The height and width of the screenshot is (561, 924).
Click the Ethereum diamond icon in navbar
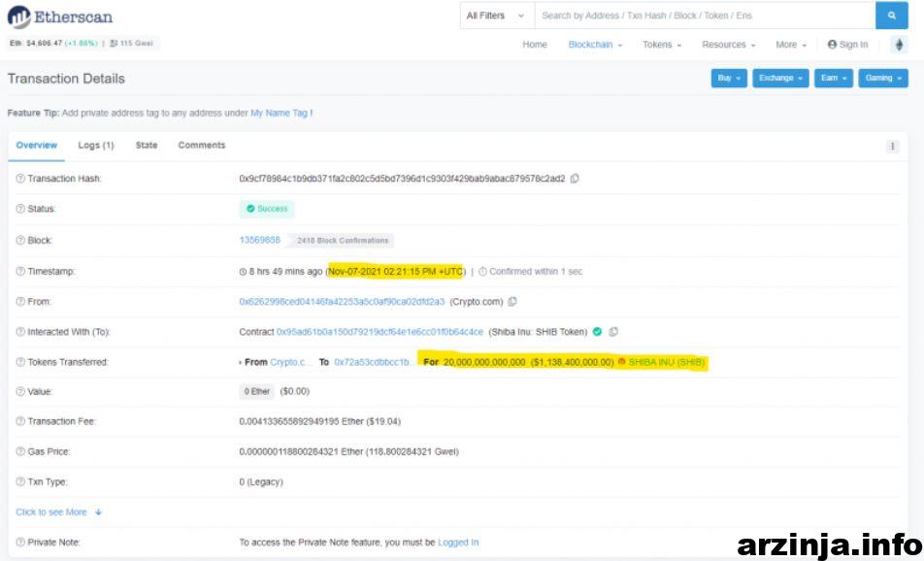tap(899, 45)
